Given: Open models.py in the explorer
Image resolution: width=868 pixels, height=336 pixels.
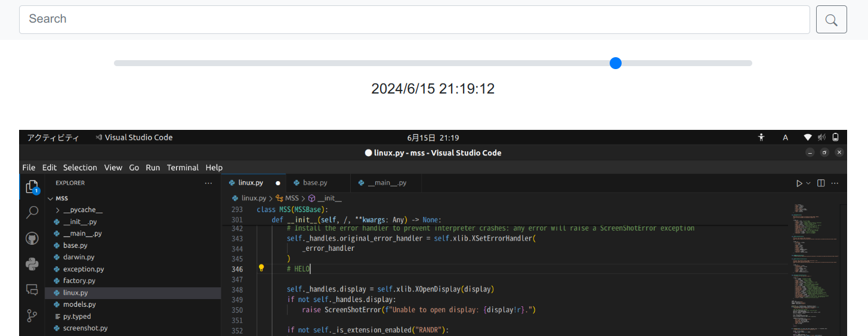Looking at the screenshot, I should click(79, 304).
